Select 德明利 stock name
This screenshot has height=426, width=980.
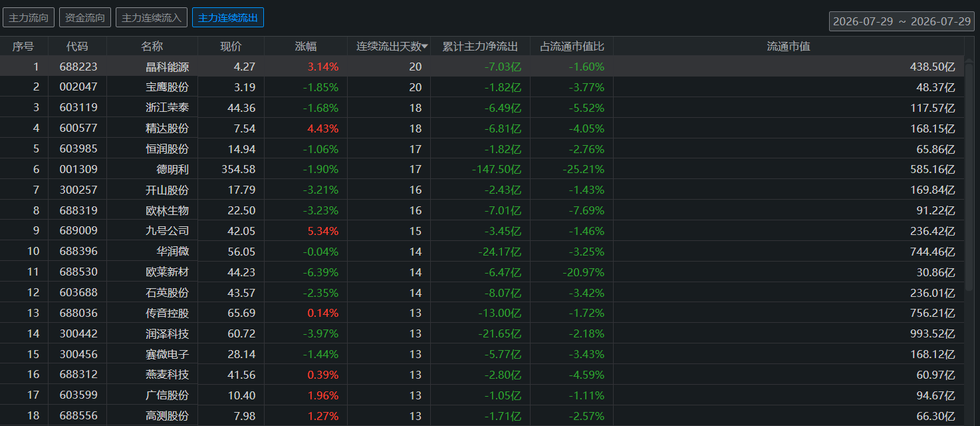tap(173, 170)
